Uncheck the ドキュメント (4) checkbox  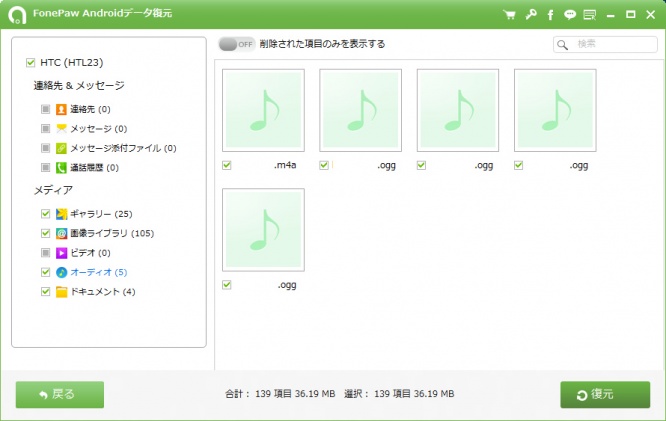[45, 291]
